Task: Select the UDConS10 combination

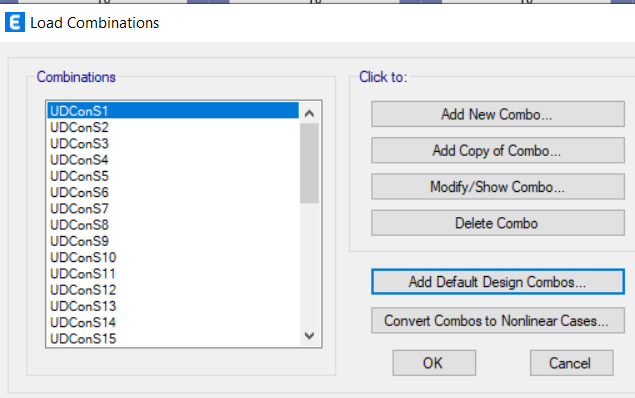Action: tap(173, 257)
